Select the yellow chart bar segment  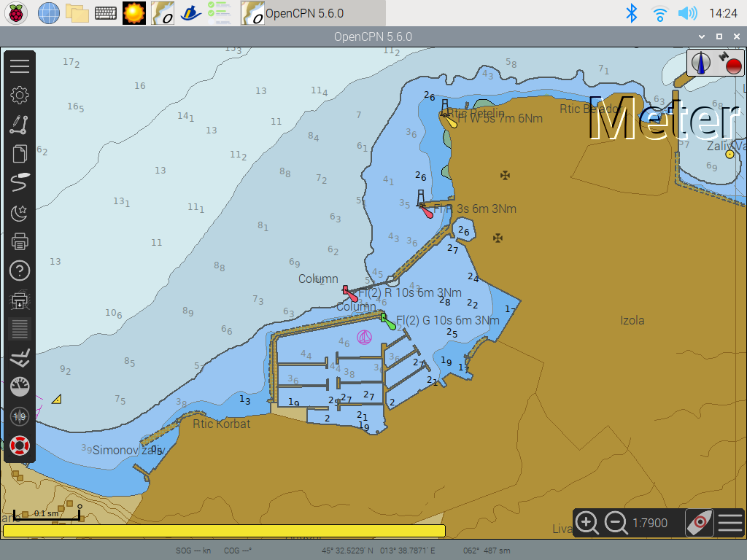[224, 531]
